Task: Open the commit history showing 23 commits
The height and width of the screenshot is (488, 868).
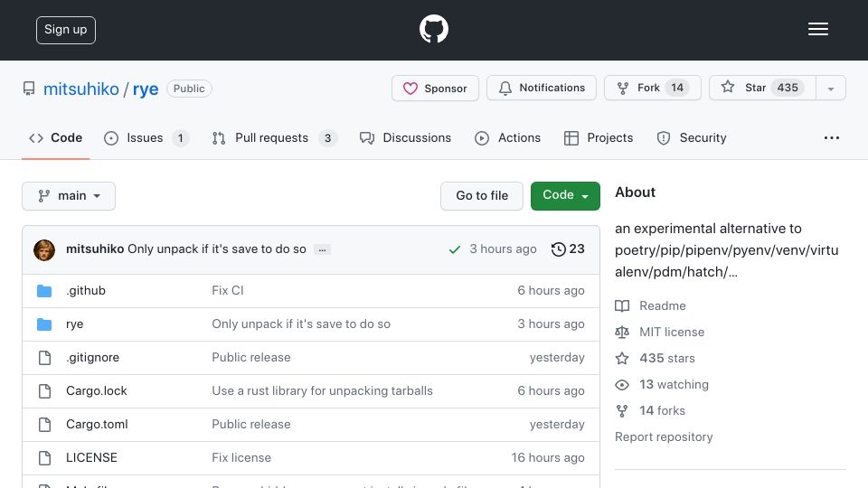Action: point(568,249)
